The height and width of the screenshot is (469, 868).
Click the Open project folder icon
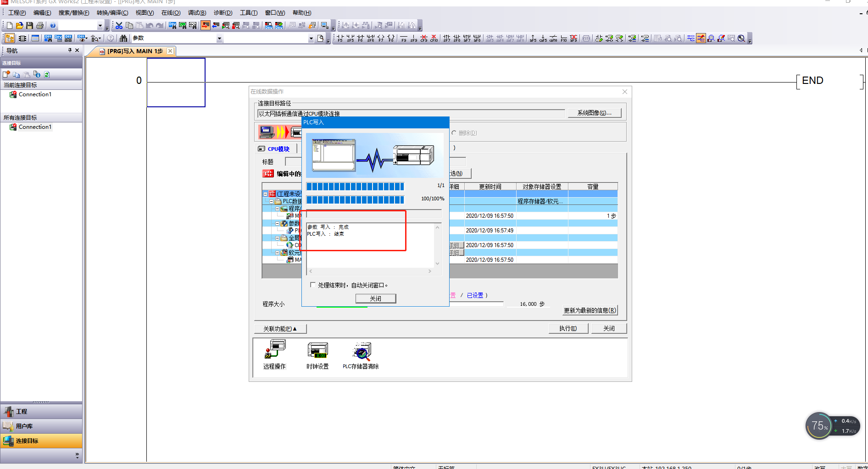tap(19, 26)
